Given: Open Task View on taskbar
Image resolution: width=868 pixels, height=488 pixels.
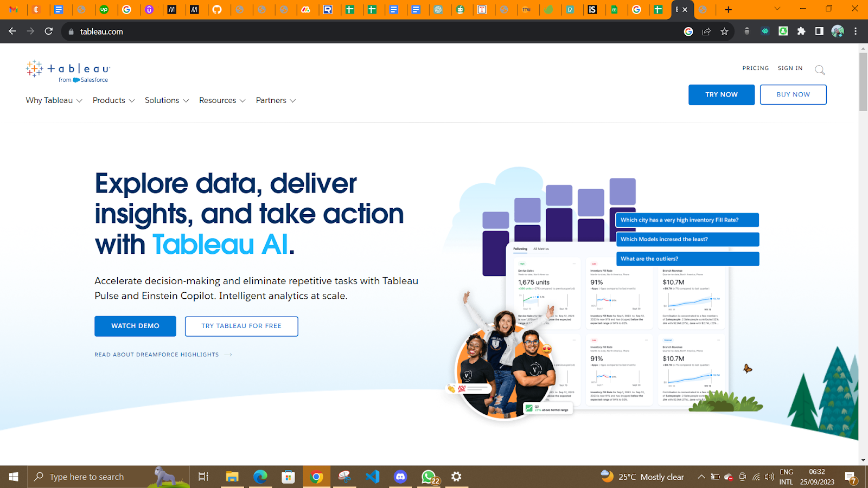Looking at the screenshot, I should (x=203, y=477).
